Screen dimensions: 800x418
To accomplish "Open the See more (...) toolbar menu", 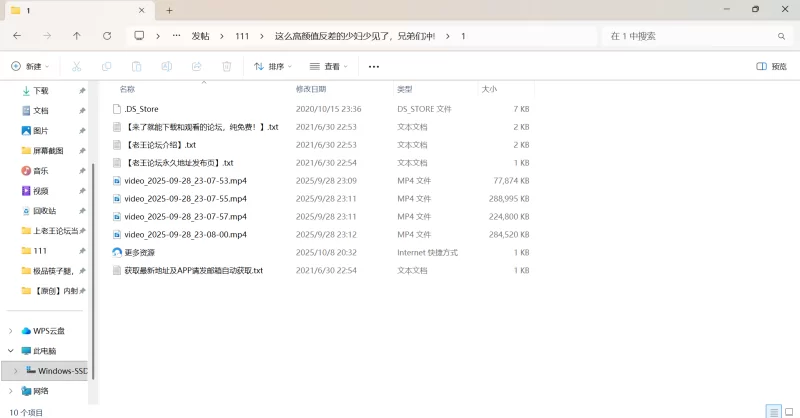I will 374,67.
